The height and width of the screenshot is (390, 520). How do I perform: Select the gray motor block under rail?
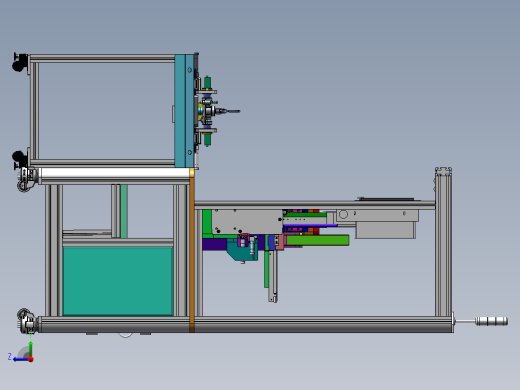pos(386,230)
